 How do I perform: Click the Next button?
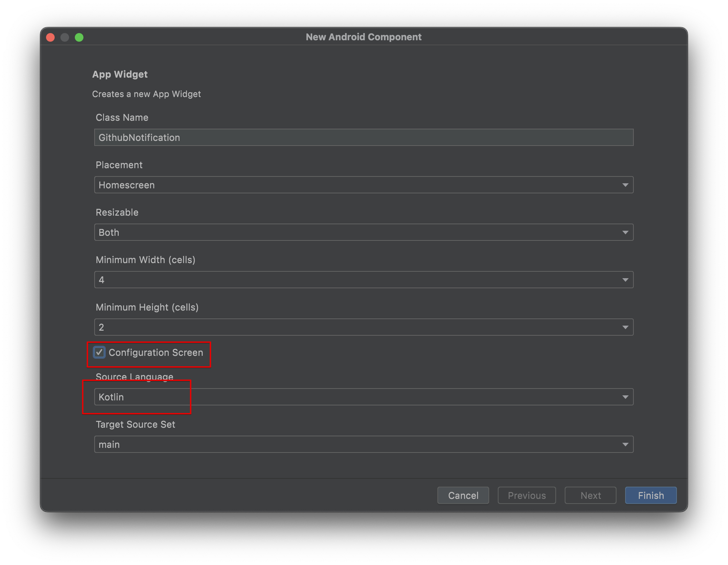pyautogui.click(x=590, y=495)
